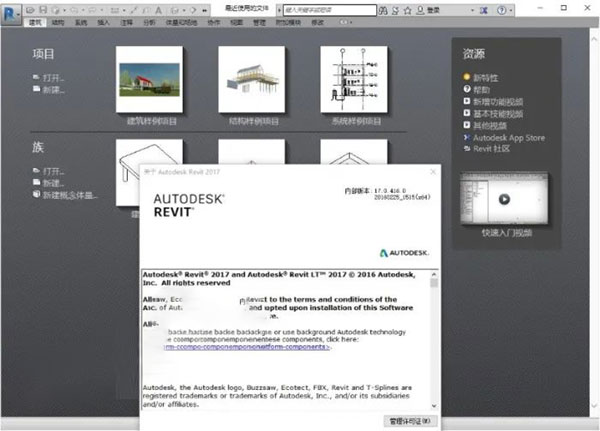Expand the Help dropdown arrow
Image resolution: width=600 pixels, height=431 pixels.
(x=511, y=10)
